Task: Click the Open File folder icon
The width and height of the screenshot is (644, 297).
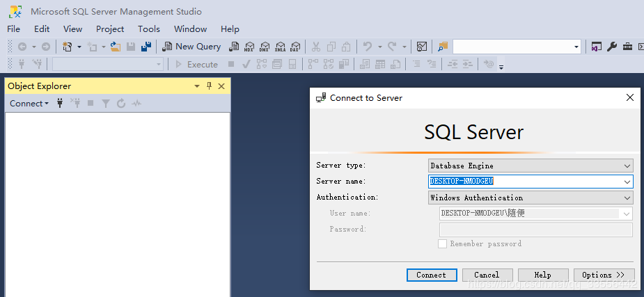Action: (116, 47)
